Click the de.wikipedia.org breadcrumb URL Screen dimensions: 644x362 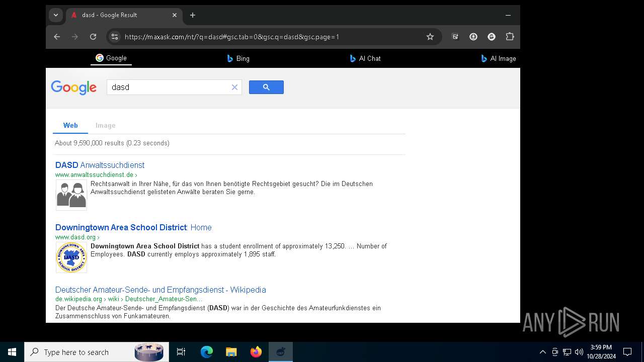point(129,299)
